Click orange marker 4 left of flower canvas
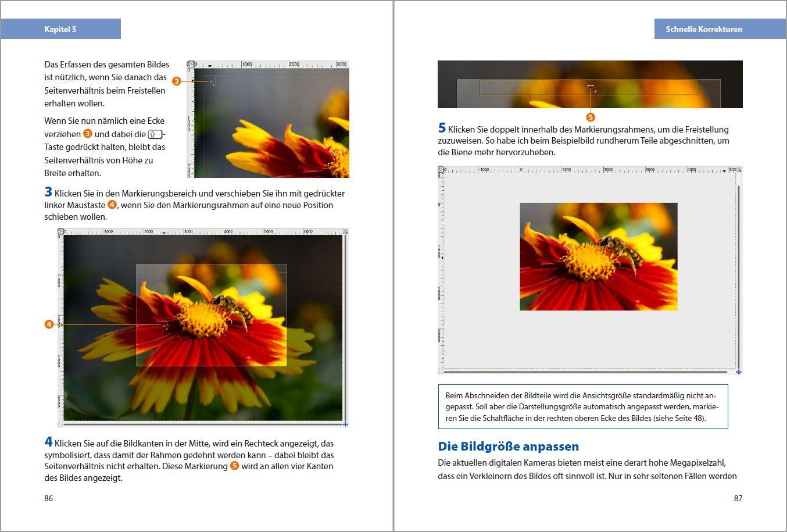The width and height of the screenshot is (787, 532). point(49,324)
